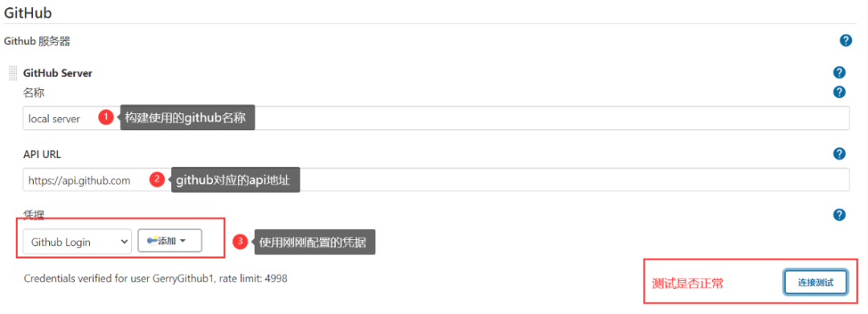Click help icon beside GitHub Server heading

[x=839, y=72]
